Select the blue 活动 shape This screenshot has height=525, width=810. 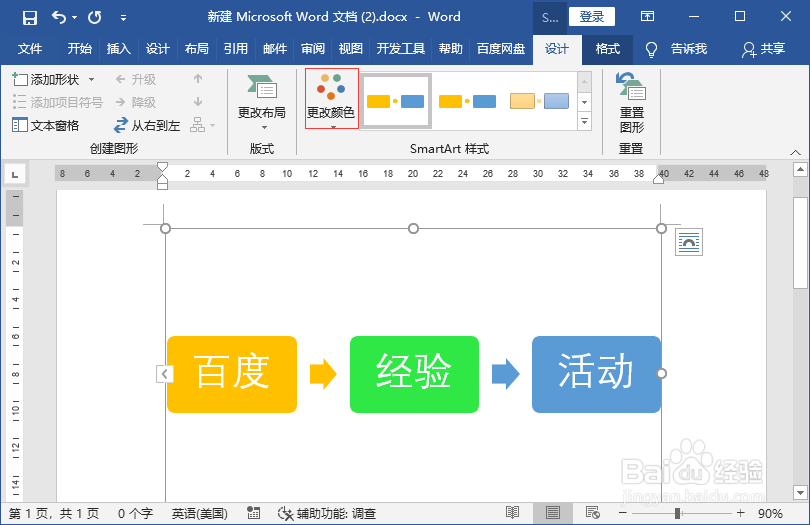point(596,374)
